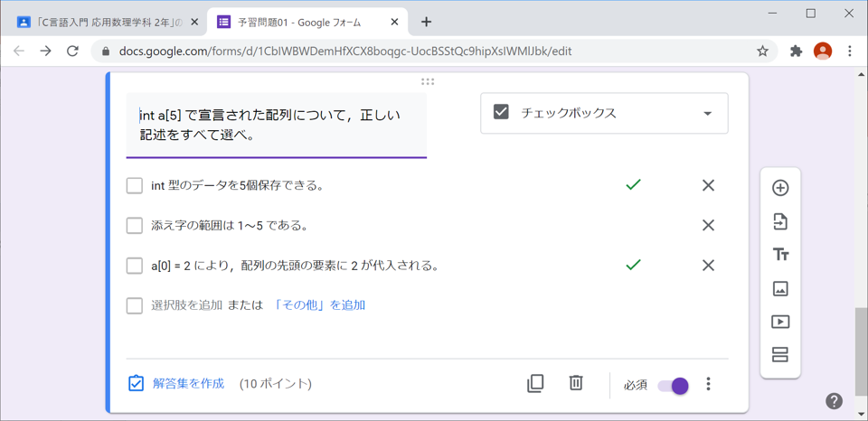This screenshot has height=421, width=868.
Task: Click the Add image icon in sidebar
Action: [780, 288]
